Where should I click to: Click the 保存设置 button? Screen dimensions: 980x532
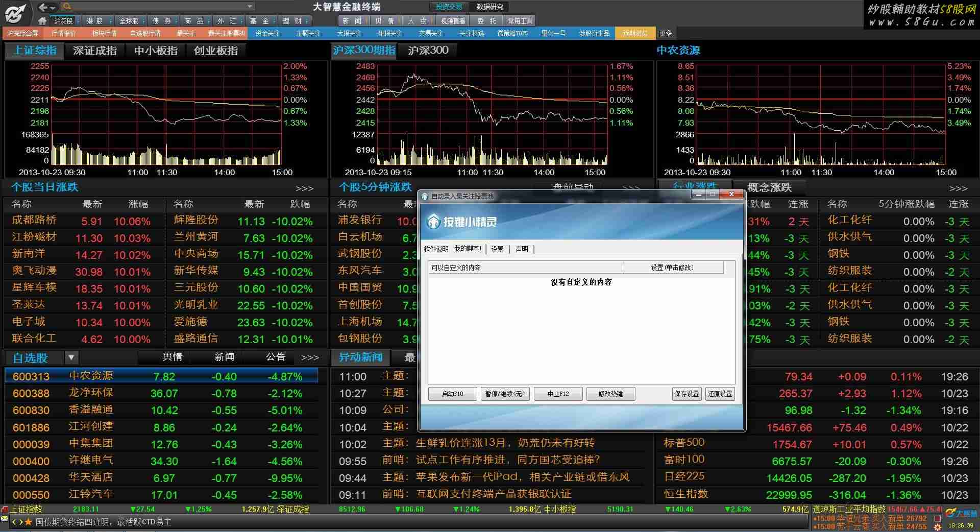[687, 394]
